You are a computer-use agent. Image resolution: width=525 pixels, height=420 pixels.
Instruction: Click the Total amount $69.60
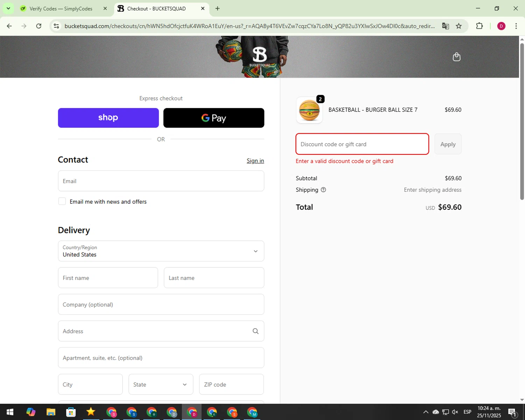pyautogui.click(x=450, y=207)
